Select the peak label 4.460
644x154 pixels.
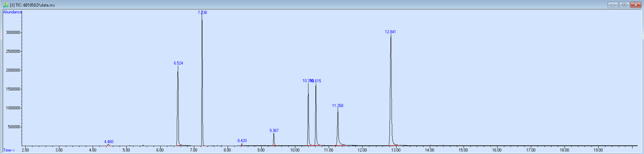[109, 142]
